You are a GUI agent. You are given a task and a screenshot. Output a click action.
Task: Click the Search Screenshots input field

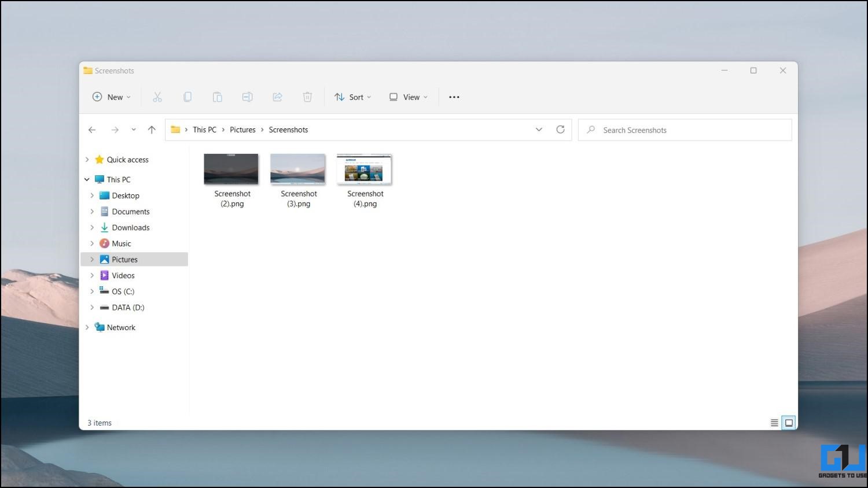[685, 130]
